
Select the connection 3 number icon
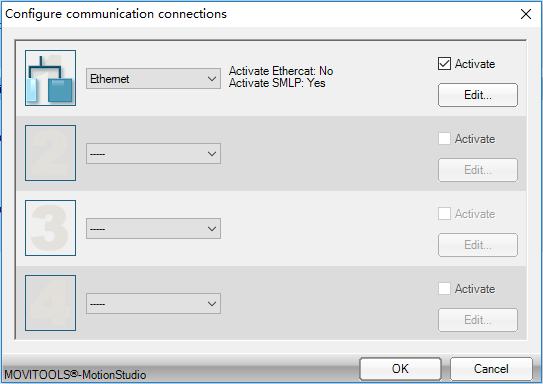[x=51, y=228]
